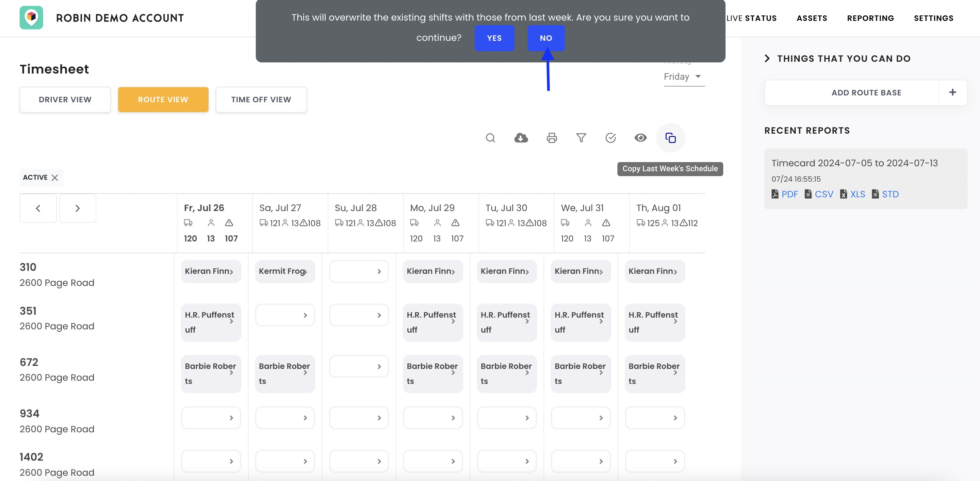Click the cloud download icon

(521, 138)
